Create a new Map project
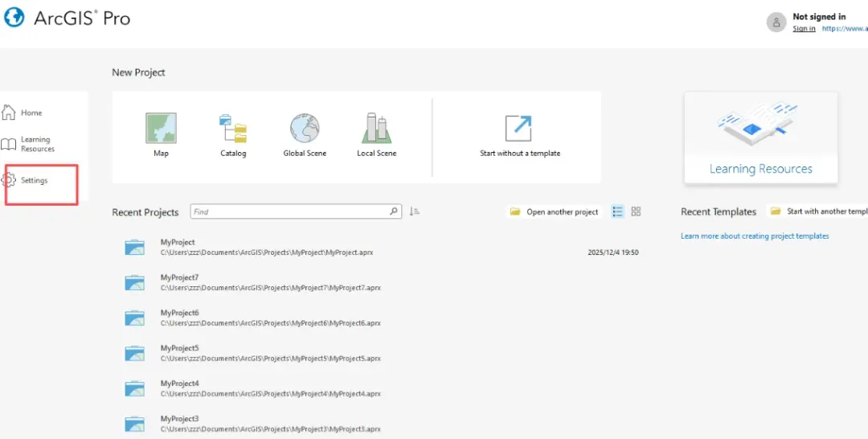The height and width of the screenshot is (439, 868). click(x=161, y=136)
